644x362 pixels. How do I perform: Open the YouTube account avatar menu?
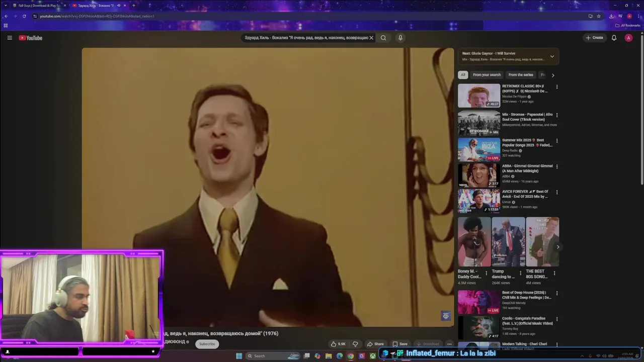click(628, 38)
